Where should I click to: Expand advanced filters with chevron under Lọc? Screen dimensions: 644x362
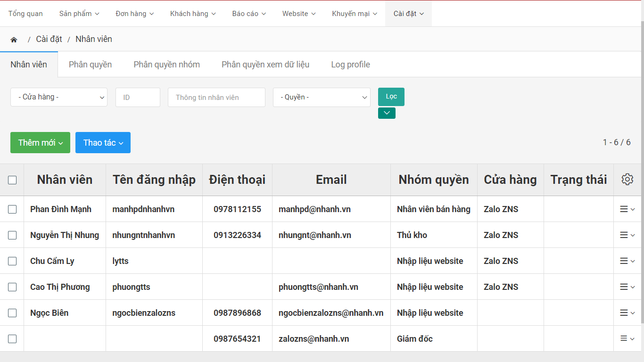pos(387,113)
